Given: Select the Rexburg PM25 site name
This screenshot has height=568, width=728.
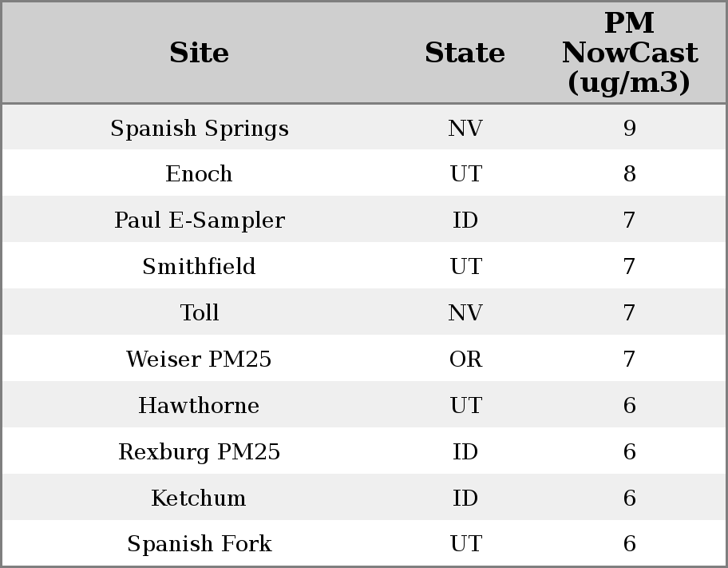Looking at the screenshot, I should 199,452.
